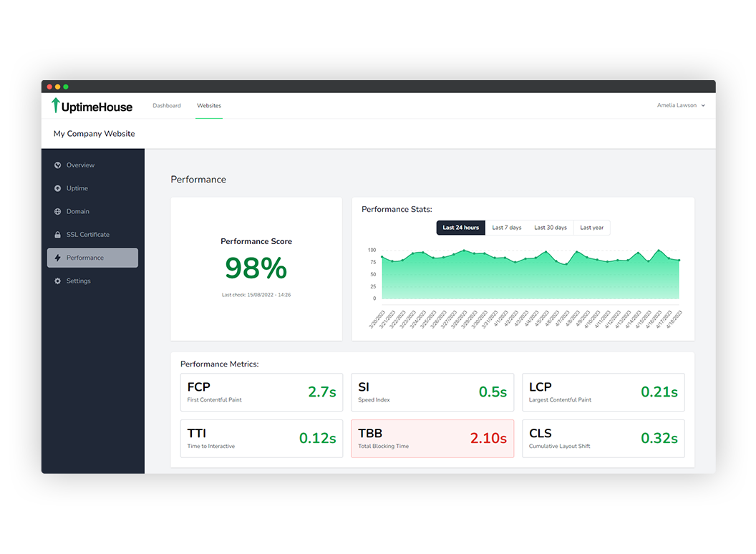Click the Performance Stats heading
The height and width of the screenshot is (554, 756).
click(397, 209)
